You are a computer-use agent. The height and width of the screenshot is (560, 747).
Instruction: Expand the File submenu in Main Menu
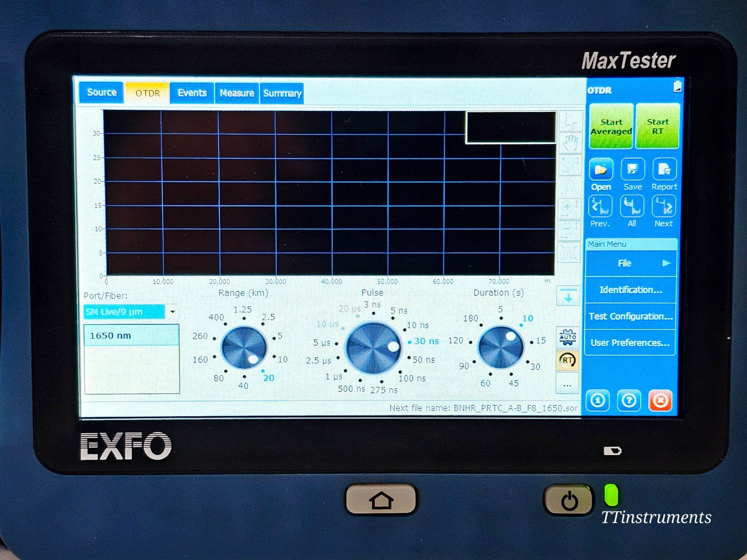[630, 263]
